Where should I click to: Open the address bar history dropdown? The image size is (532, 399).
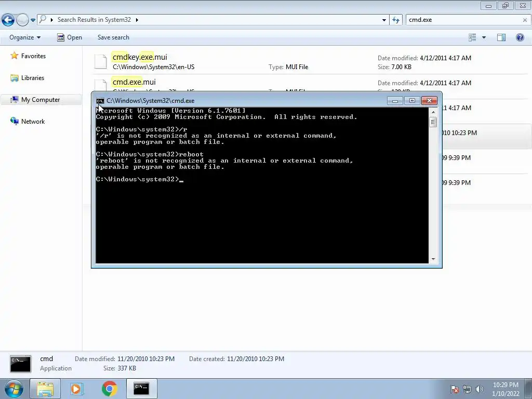point(384,20)
